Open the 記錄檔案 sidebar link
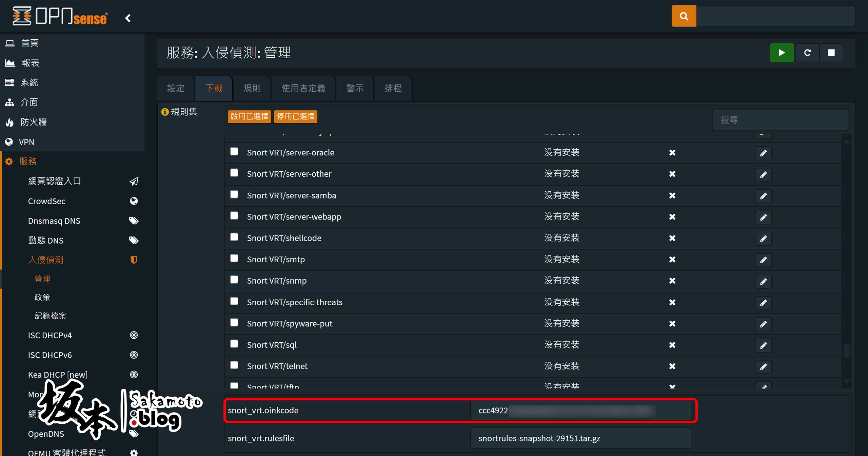This screenshot has width=868, height=456. (x=50, y=316)
